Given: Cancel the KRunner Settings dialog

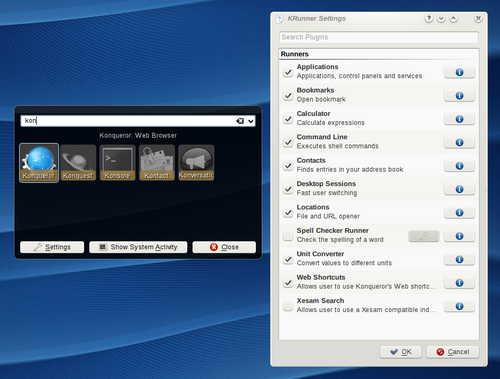Looking at the screenshot, I should click(453, 352).
